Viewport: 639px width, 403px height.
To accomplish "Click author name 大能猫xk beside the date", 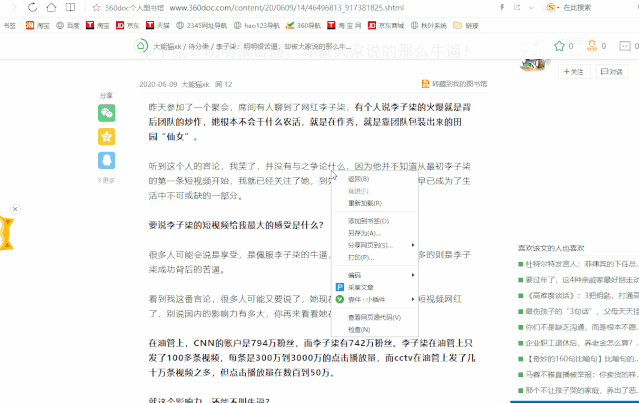I will tap(195, 84).
